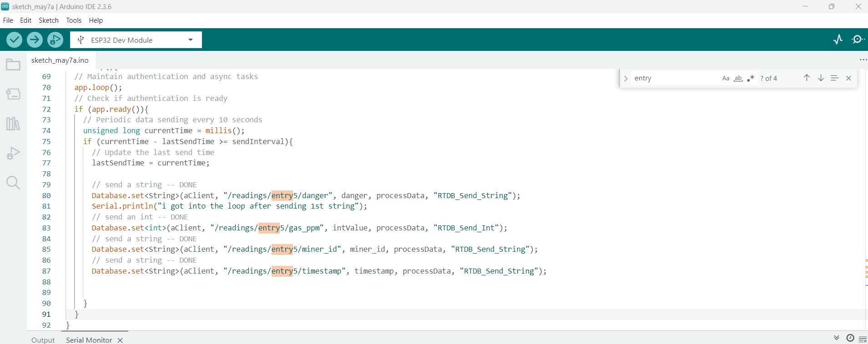Open the Debug sidebar panel
868x344 pixels.
coord(13,153)
